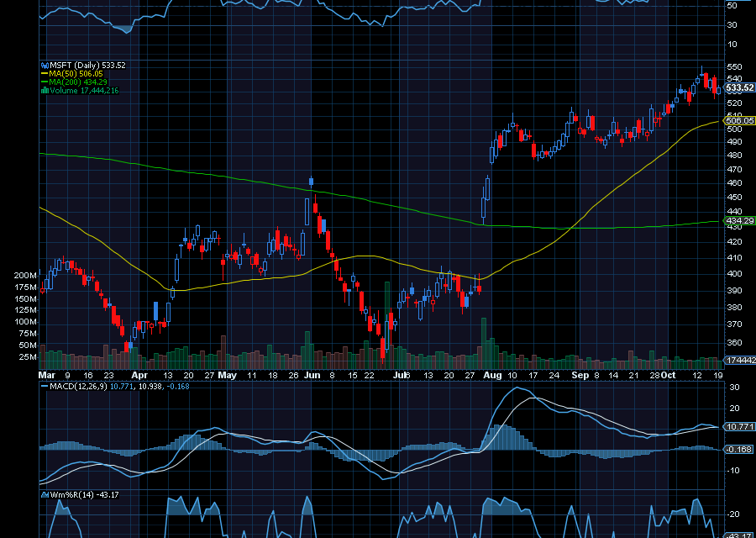Click the Mar label on the date axis
Viewport: 756px width, 538px height.
click(47, 376)
